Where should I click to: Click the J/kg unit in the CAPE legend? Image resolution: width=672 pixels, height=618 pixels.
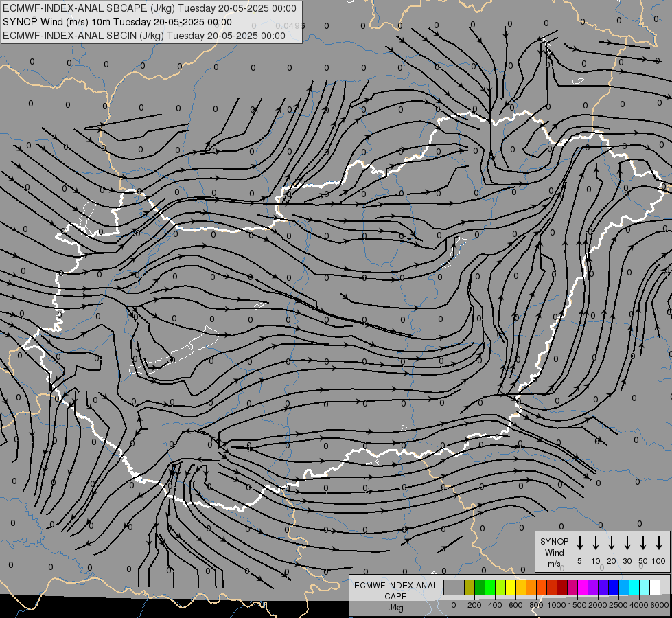pos(395,608)
